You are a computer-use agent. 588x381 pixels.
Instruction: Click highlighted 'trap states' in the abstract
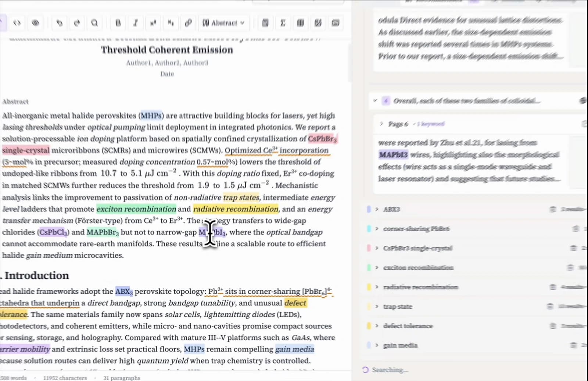[x=241, y=197]
